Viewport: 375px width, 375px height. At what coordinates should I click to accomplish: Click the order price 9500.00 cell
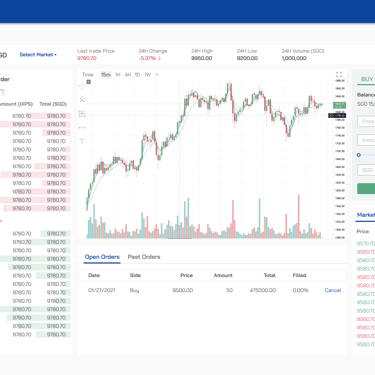pos(183,290)
